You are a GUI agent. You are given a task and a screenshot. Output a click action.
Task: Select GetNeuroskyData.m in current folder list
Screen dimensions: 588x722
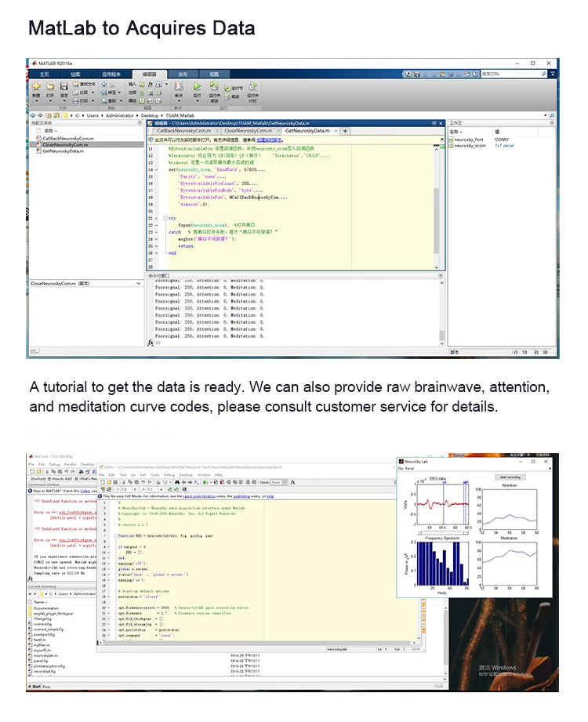pyautogui.click(x=64, y=151)
